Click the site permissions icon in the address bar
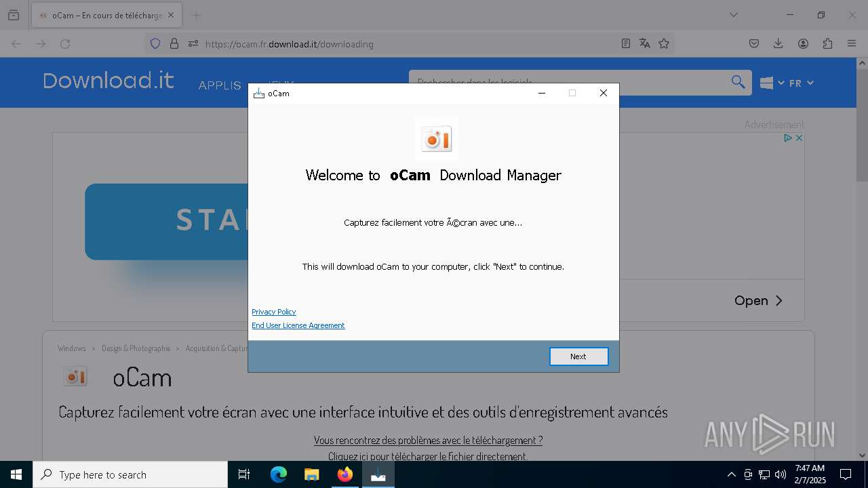868x488 pixels. click(193, 43)
